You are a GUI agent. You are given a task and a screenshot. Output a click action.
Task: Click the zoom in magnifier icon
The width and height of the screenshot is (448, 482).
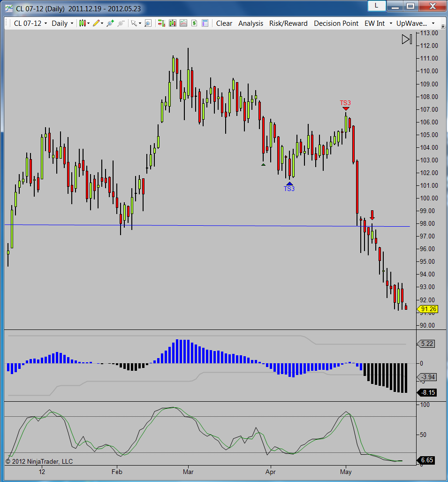[x=110, y=23]
